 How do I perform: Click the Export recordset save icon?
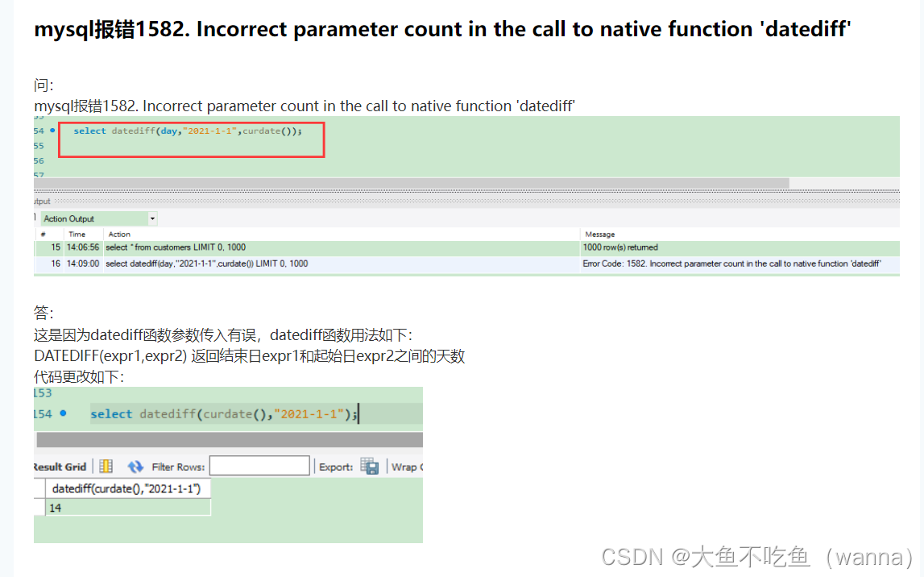tap(369, 467)
